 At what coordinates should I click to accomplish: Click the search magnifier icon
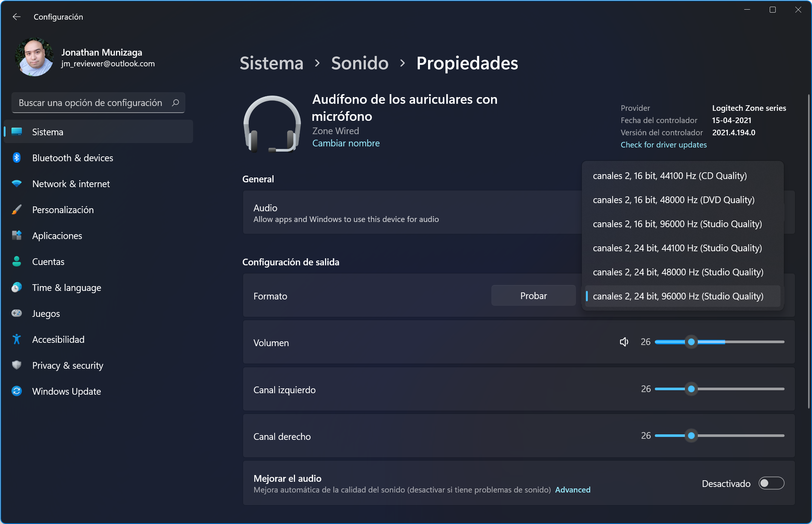pyautogui.click(x=175, y=103)
